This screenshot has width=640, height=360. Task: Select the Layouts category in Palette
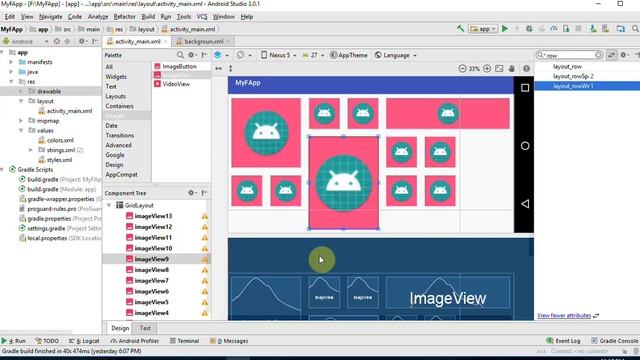pyautogui.click(x=116, y=96)
